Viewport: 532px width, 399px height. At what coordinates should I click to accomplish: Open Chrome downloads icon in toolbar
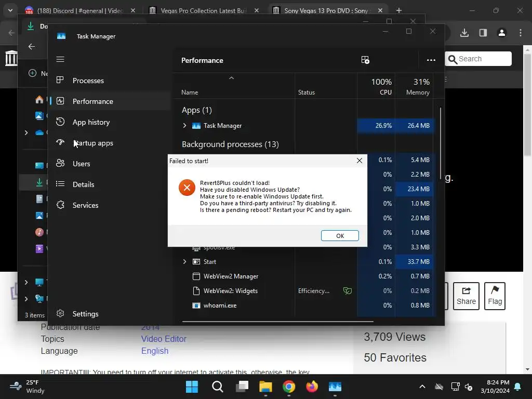coord(464,33)
